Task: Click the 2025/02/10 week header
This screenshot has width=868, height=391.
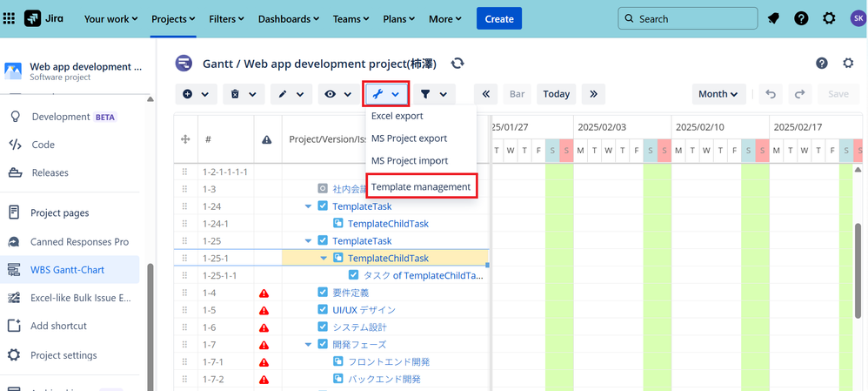Action: click(719, 127)
